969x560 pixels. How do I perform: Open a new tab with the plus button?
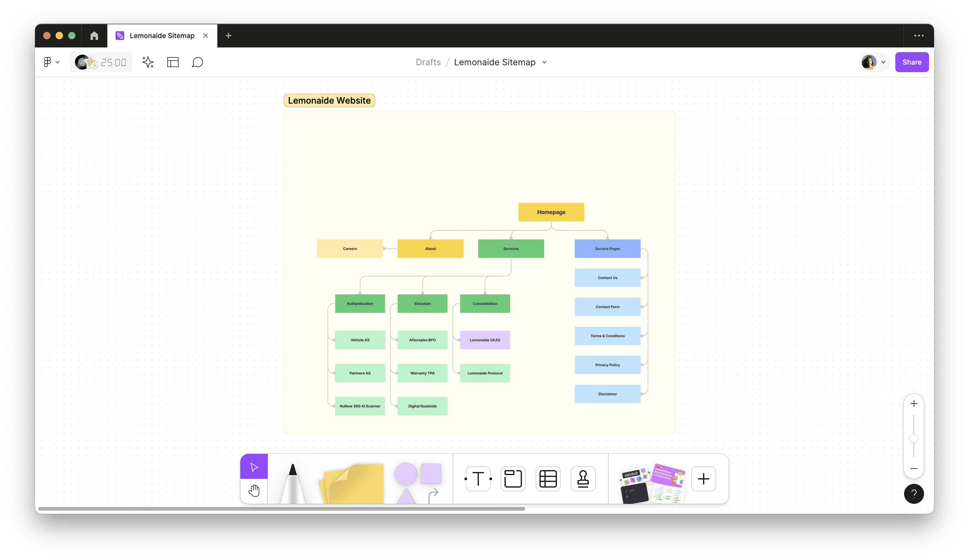click(x=229, y=36)
